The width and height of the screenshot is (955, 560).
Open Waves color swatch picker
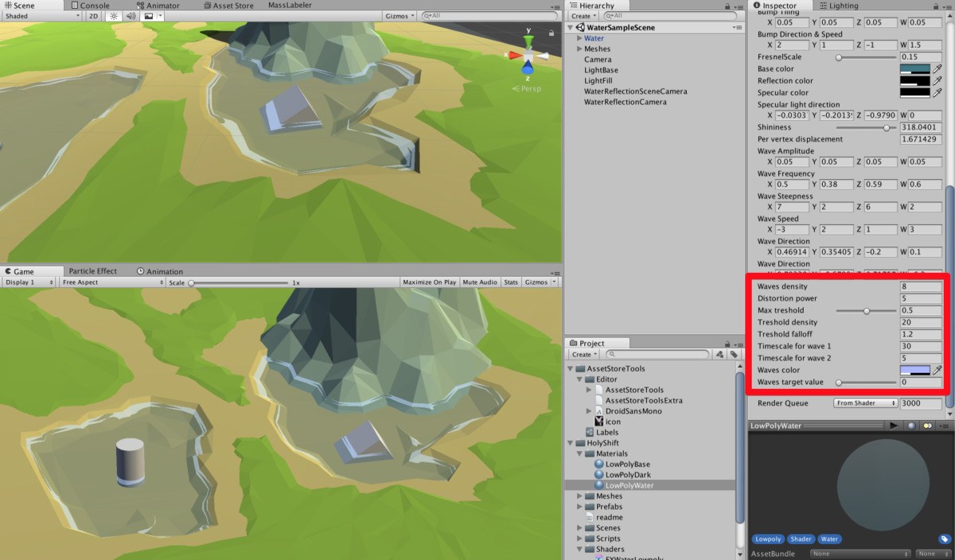[914, 370]
